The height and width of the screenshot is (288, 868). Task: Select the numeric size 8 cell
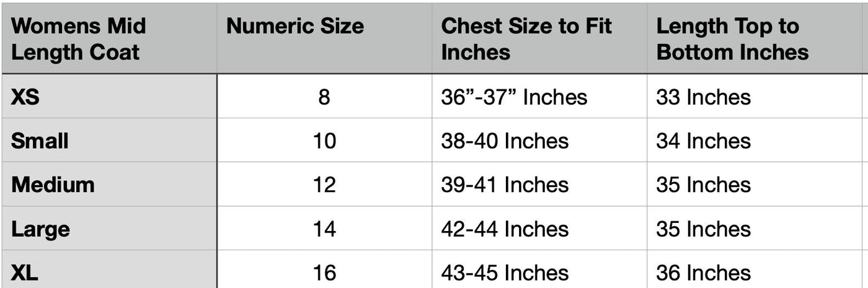(324, 97)
